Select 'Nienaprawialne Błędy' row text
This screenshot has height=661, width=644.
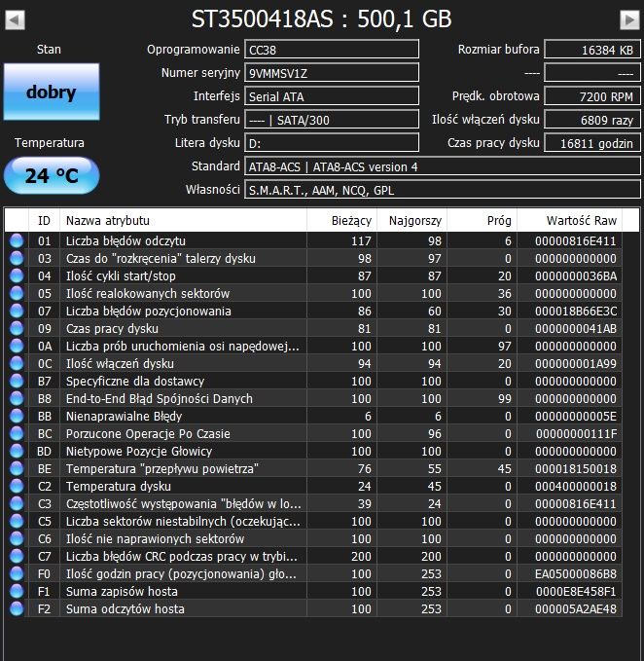click(x=124, y=416)
